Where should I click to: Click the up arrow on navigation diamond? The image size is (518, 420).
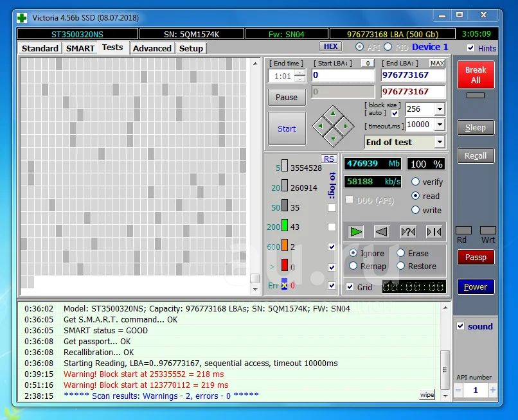pyautogui.click(x=333, y=113)
